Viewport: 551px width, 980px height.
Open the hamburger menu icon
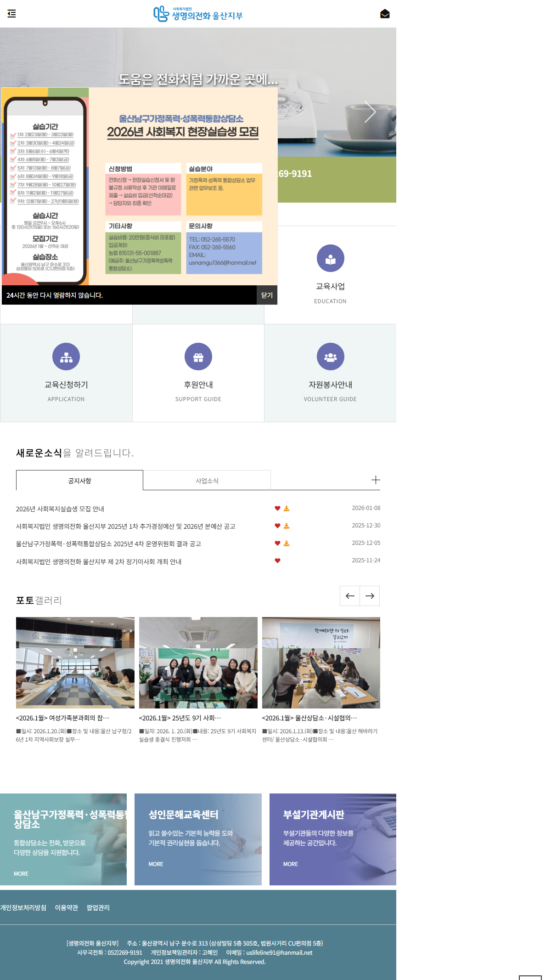pos(12,14)
